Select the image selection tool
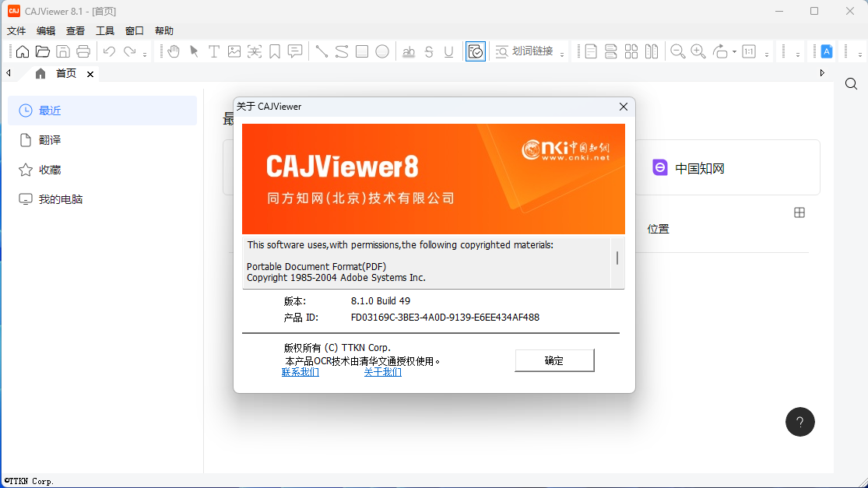 (234, 51)
